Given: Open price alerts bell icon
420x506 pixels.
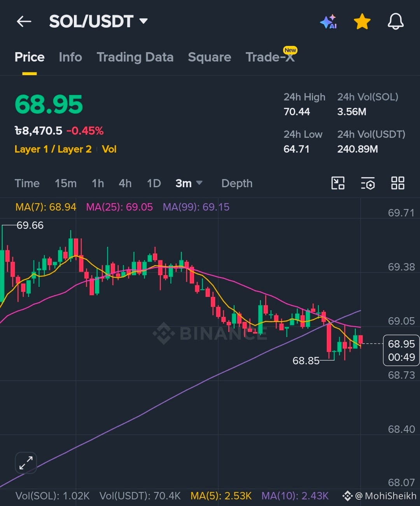Looking at the screenshot, I should pyautogui.click(x=395, y=21).
